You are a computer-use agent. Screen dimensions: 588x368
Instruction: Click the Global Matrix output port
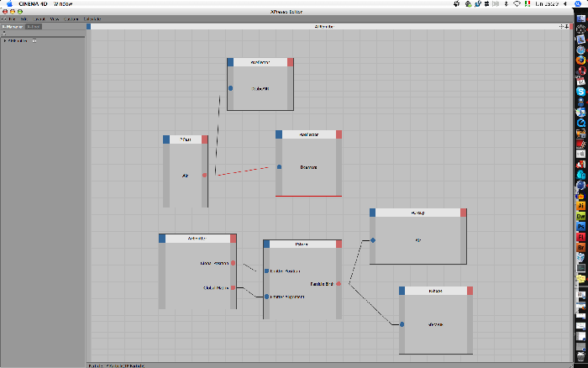pyautogui.click(x=233, y=287)
